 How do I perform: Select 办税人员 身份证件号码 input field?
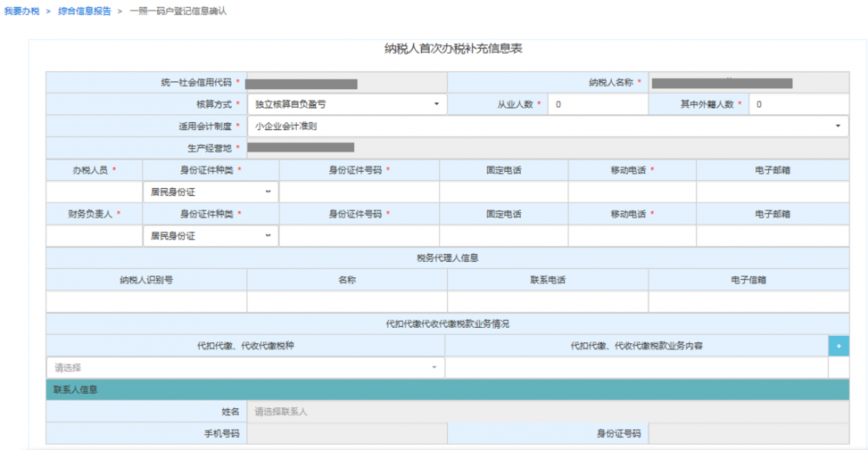coord(358,192)
